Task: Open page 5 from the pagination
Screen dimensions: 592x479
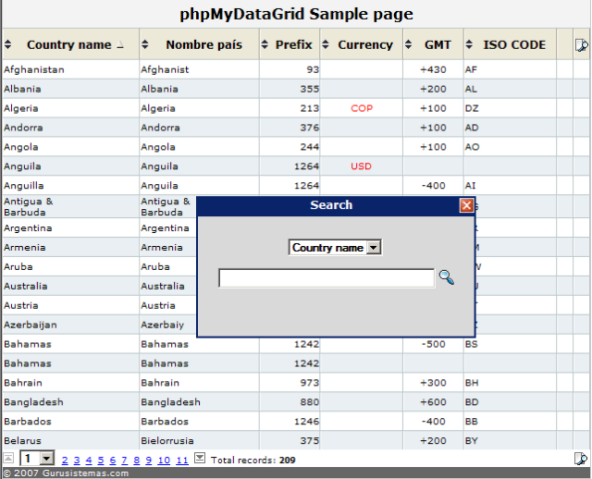Action: [101, 460]
